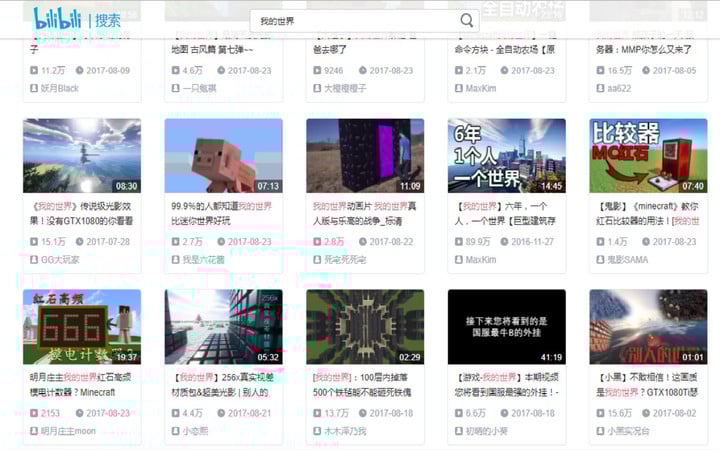The image size is (720, 450).
Task: Open uploader 死宅死死宅 profile
Action: point(345,260)
